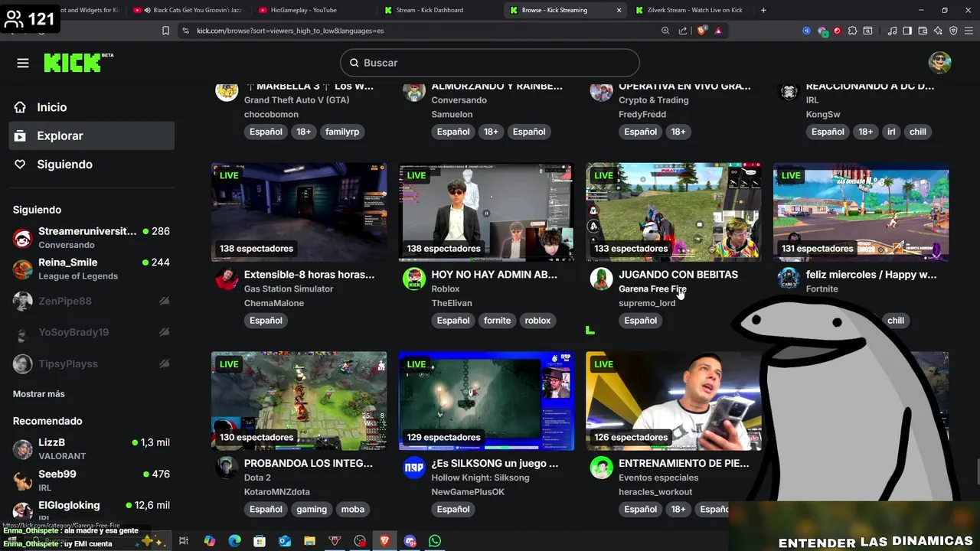Open the hamburger sidebar menu
This screenshot has width=980, height=551.
[23, 63]
